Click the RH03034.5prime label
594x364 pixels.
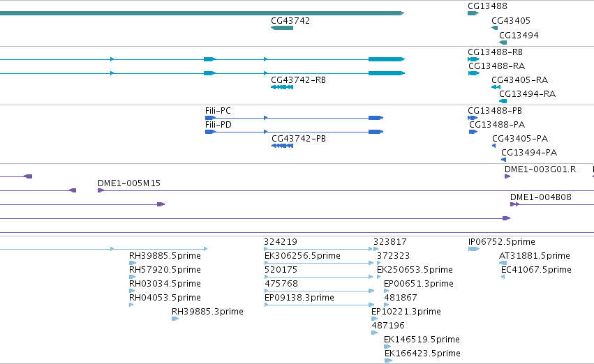(165, 285)
